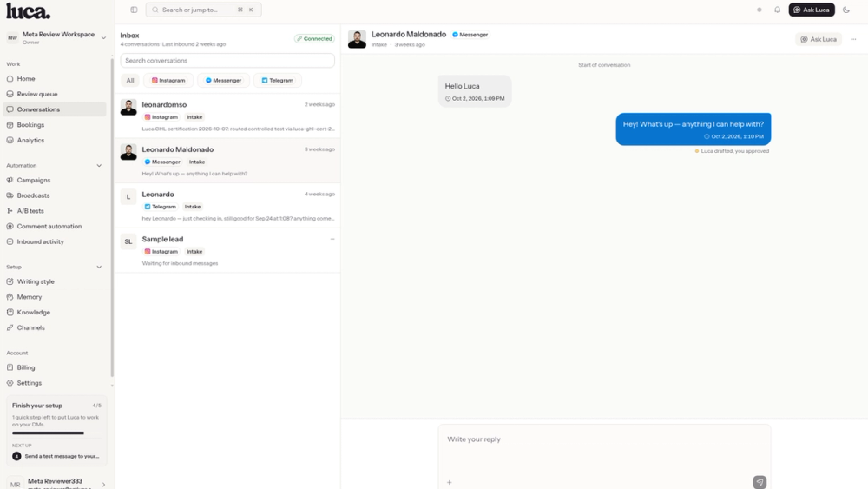868x489 pixels.
Task: Click the luca logo
Action: (x=28, y=11)
